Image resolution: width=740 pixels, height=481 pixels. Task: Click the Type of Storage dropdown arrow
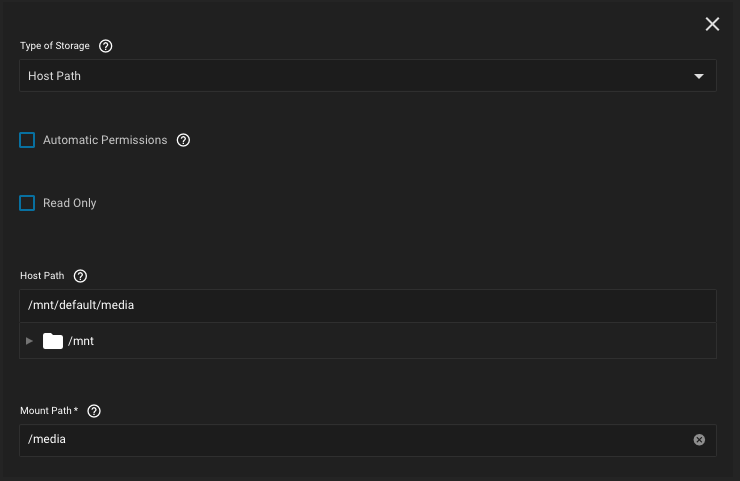click(x=699, y=76)
